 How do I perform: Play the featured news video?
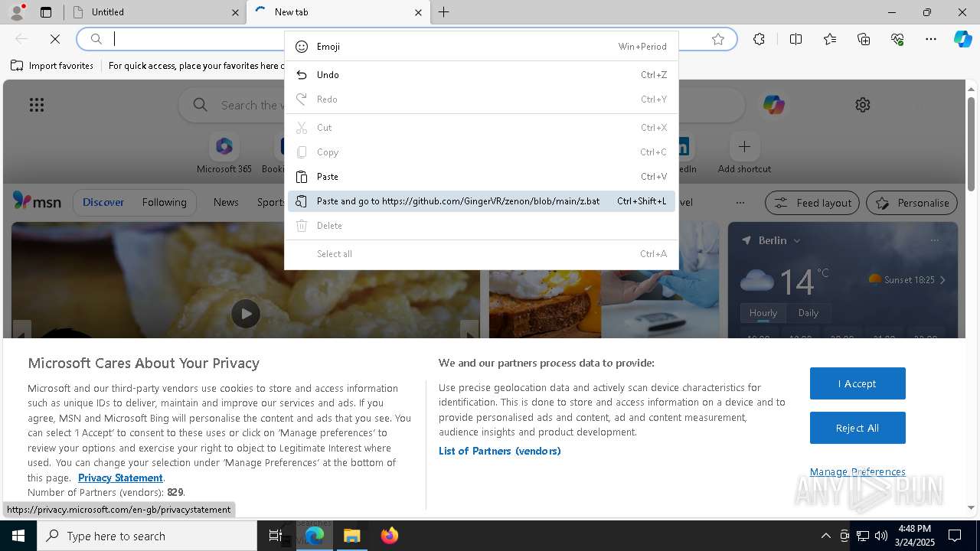246,314
